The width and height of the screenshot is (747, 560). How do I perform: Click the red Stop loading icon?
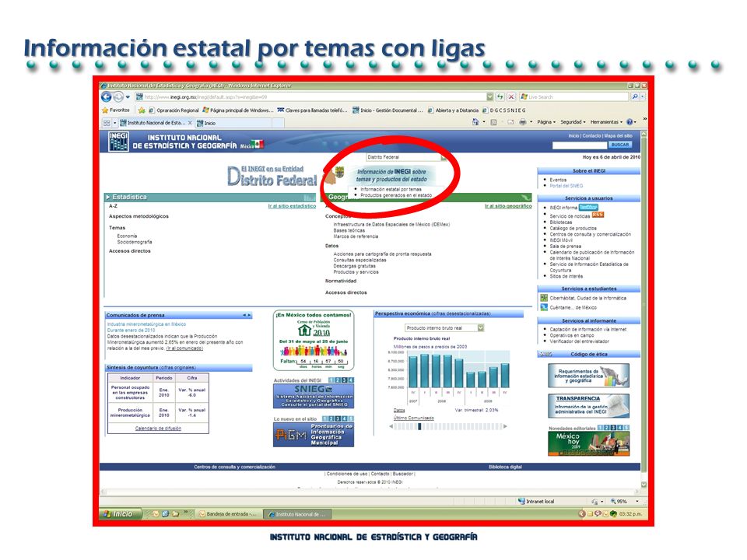pyautogui.click(x=511, y=96)
